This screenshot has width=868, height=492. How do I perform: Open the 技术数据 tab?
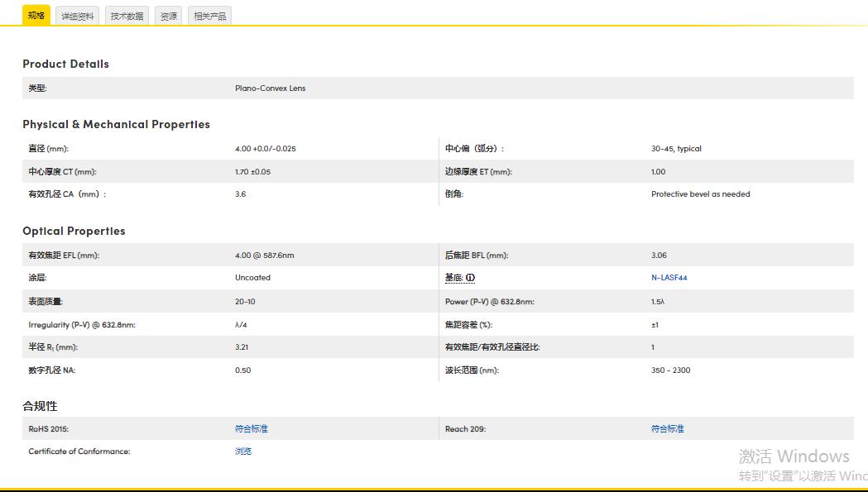pyautogui.click(x=127, y=16)
